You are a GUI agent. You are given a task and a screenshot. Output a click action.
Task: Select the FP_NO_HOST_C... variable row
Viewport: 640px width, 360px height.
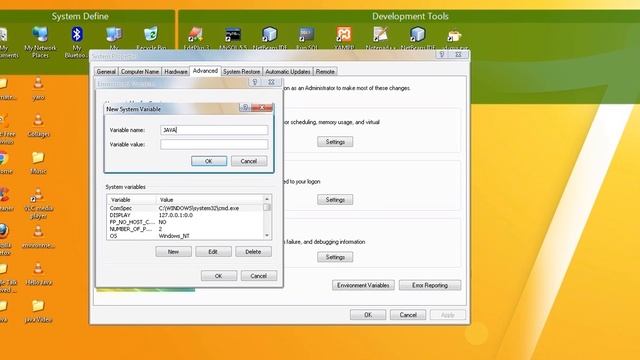(186, 222)
